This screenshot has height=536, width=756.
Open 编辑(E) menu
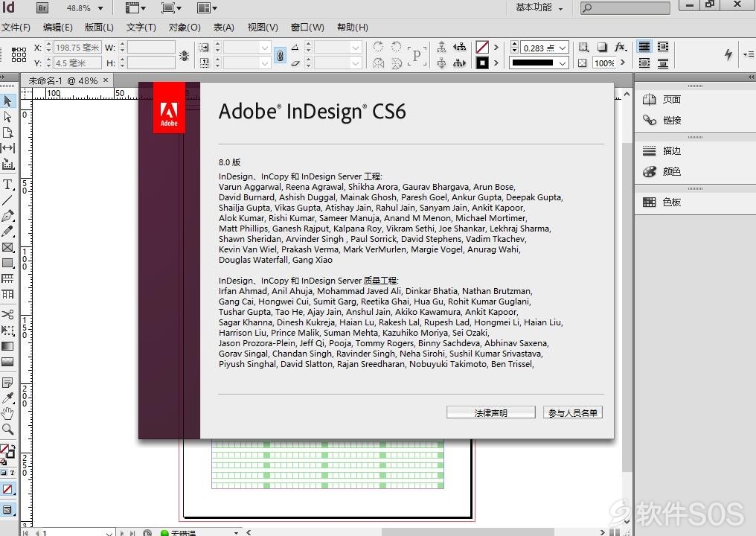click(x=58, y=28)
